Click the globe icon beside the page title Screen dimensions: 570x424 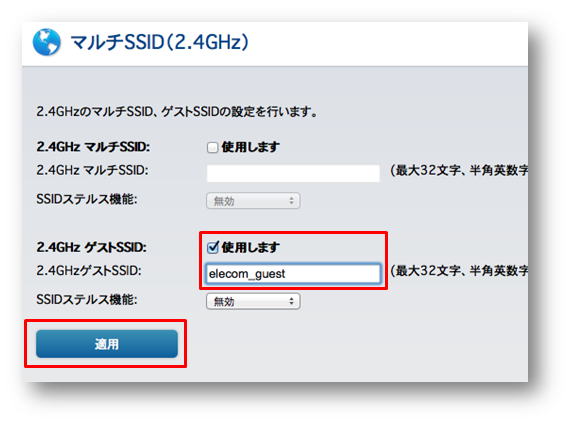(x=47, y=42)
